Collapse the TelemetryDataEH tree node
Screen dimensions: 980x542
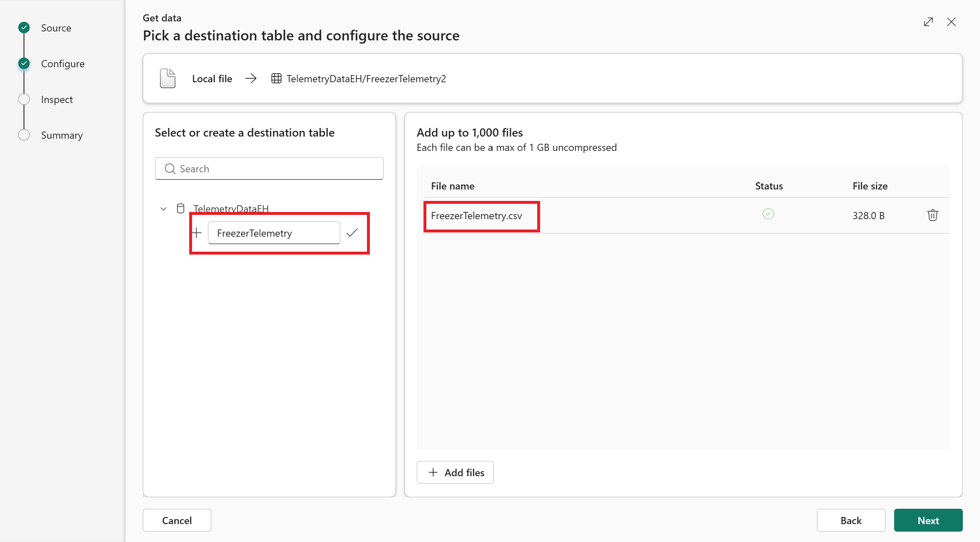[x=163, y=209]
